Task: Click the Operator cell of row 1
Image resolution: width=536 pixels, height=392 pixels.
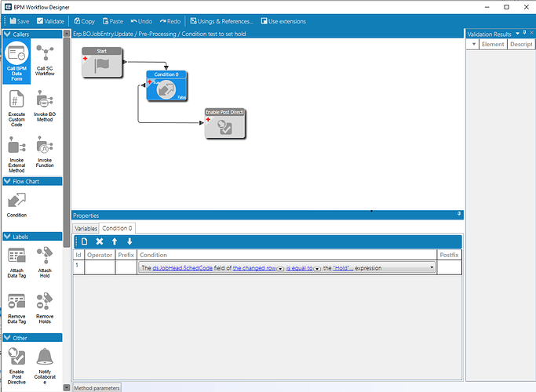Action: [x=100, y=267]
